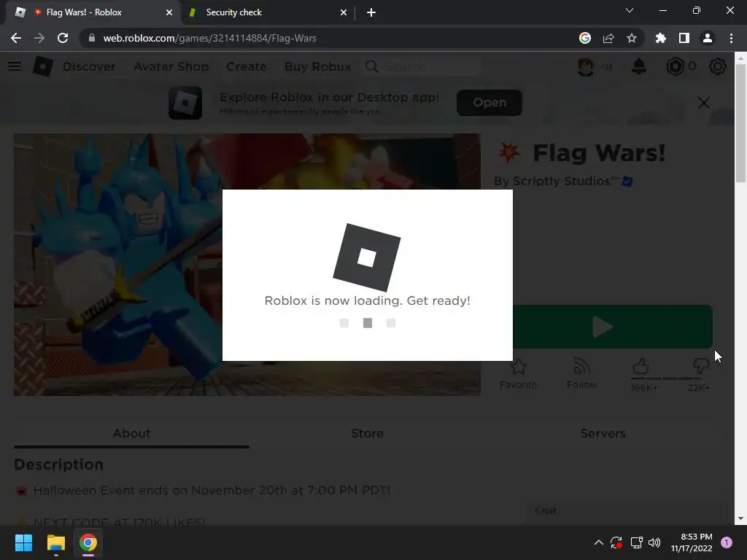Go back with the browser back arrow
Screen dimensions: 747x560
[x=16, y=38]
